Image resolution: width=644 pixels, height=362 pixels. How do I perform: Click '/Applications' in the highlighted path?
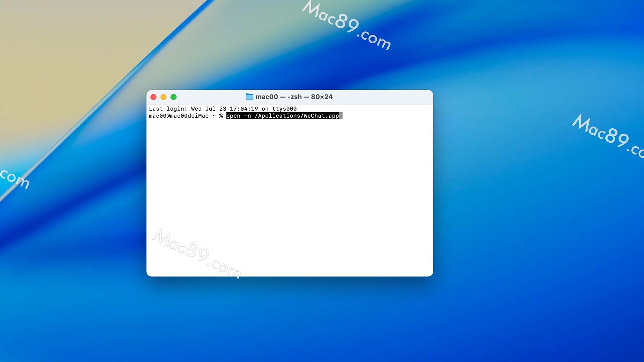tap(277, 116)
